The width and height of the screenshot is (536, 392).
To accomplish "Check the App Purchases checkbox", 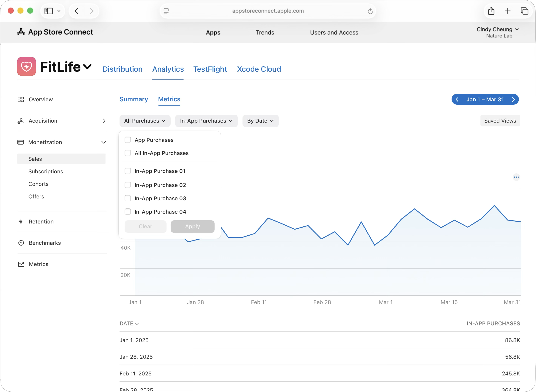I will pos(128,140).
